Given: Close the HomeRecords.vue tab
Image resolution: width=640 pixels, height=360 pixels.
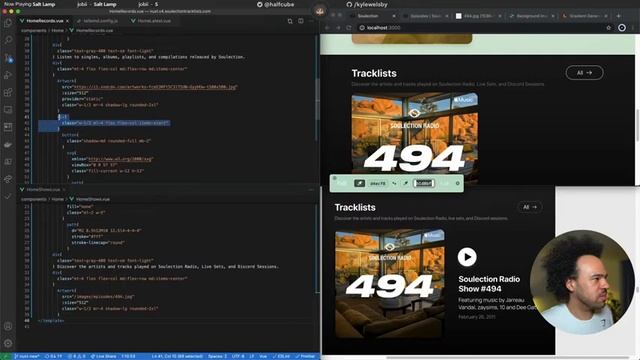Looking at the screenshot, I should tap(67, 20).
